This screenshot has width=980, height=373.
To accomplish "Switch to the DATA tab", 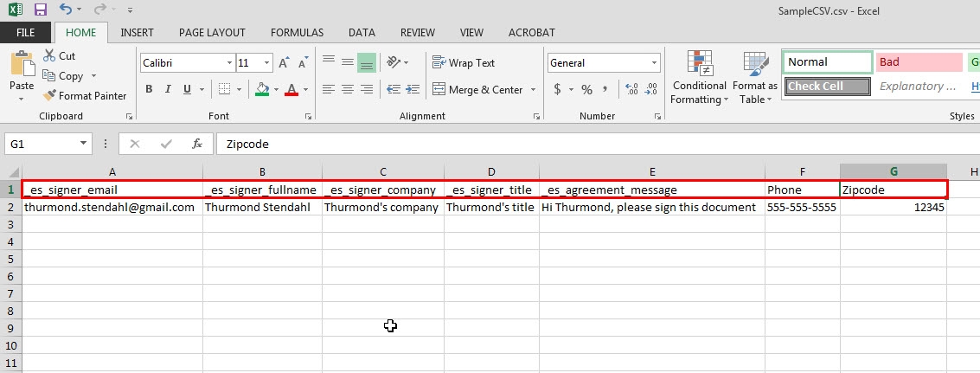I will click(x=362, y=33).
